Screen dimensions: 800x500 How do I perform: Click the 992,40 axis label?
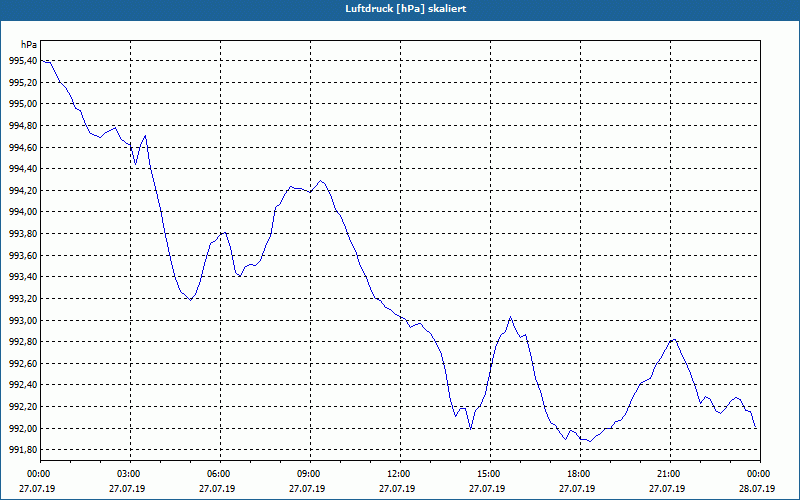(23, 385)
